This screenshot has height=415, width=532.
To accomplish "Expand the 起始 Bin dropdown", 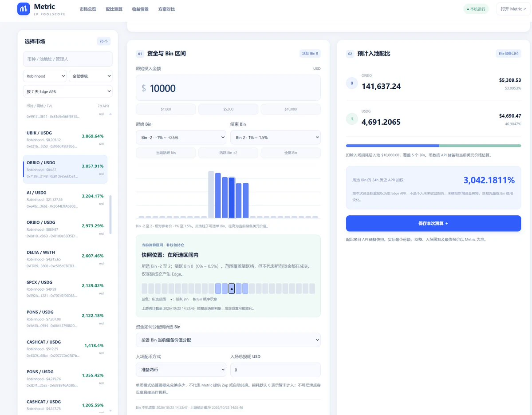I will 181,138.
